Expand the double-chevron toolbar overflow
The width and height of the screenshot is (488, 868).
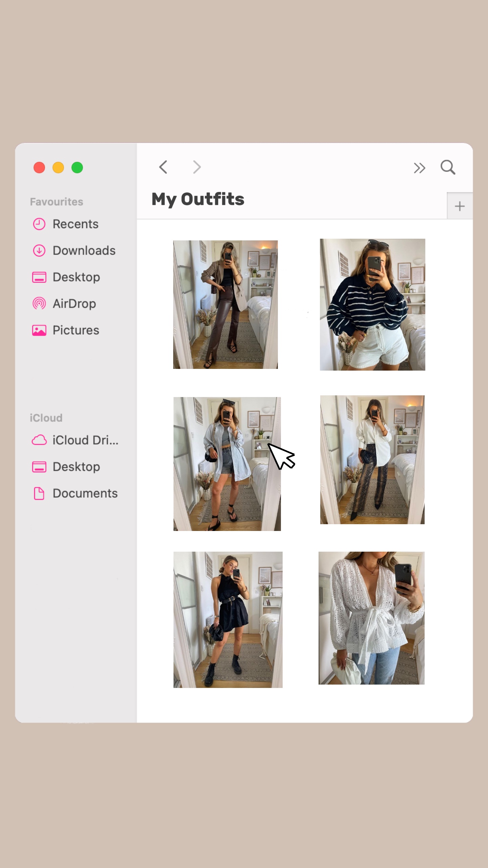(419, 168)
